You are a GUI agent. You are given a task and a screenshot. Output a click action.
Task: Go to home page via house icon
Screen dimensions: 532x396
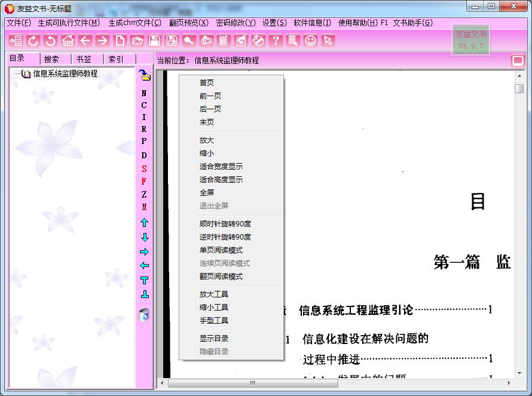68,41
